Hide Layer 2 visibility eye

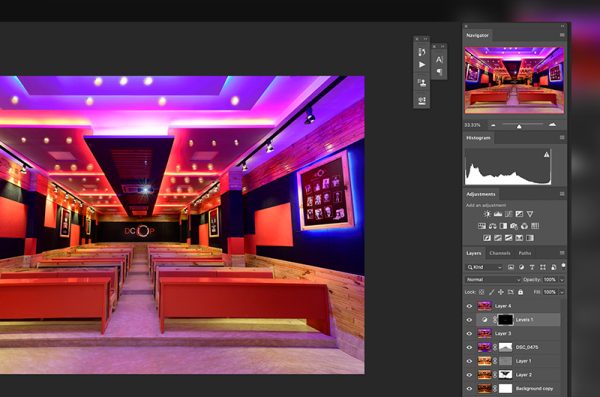[x=470, y=375]
